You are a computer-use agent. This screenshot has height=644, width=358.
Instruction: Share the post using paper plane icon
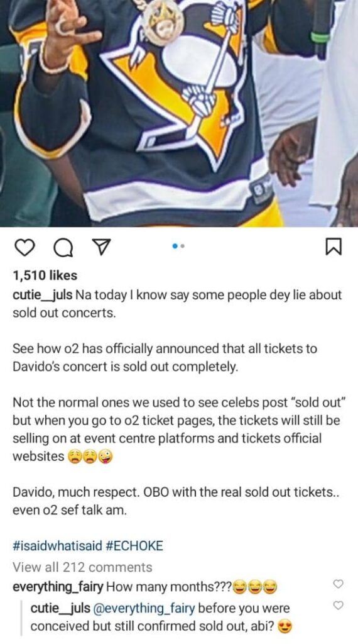pyautogui.click(x=100, y=247)
